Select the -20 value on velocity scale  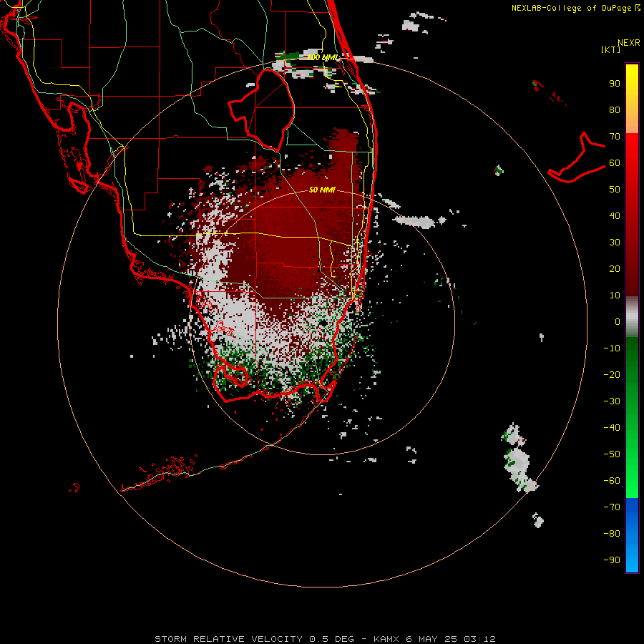tap(612, 375)
